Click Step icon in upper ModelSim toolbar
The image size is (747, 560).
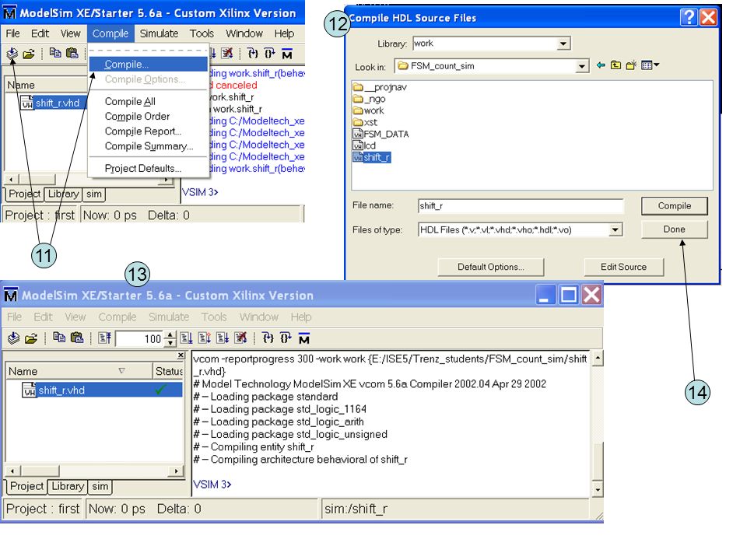coord(253,53)
